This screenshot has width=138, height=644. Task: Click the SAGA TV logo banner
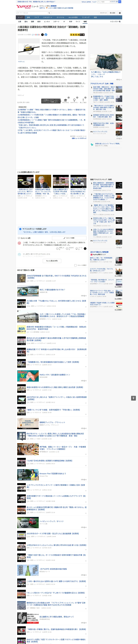pyautogui.click(x=77, y=35)
